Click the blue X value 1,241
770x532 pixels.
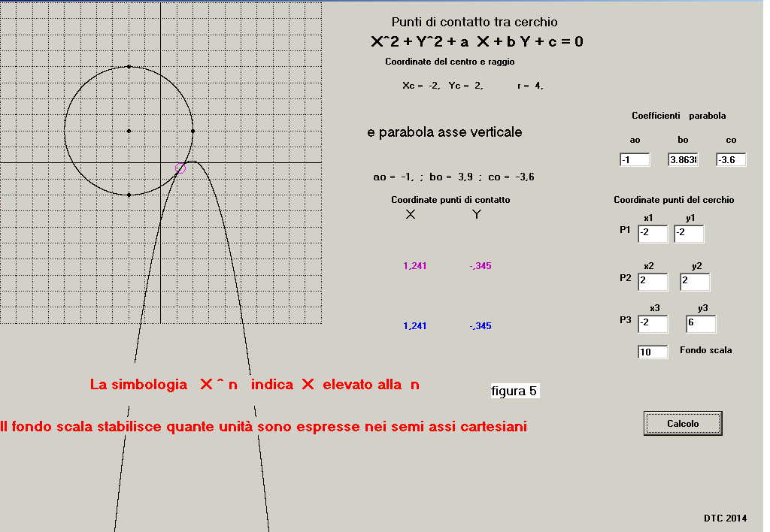[414, 326]
